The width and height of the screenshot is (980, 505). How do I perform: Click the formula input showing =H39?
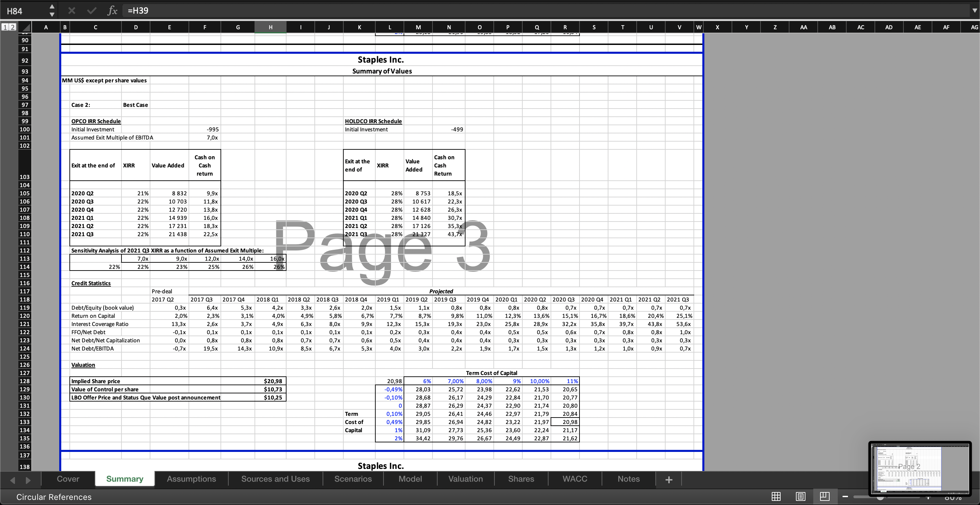pos(545,11)
